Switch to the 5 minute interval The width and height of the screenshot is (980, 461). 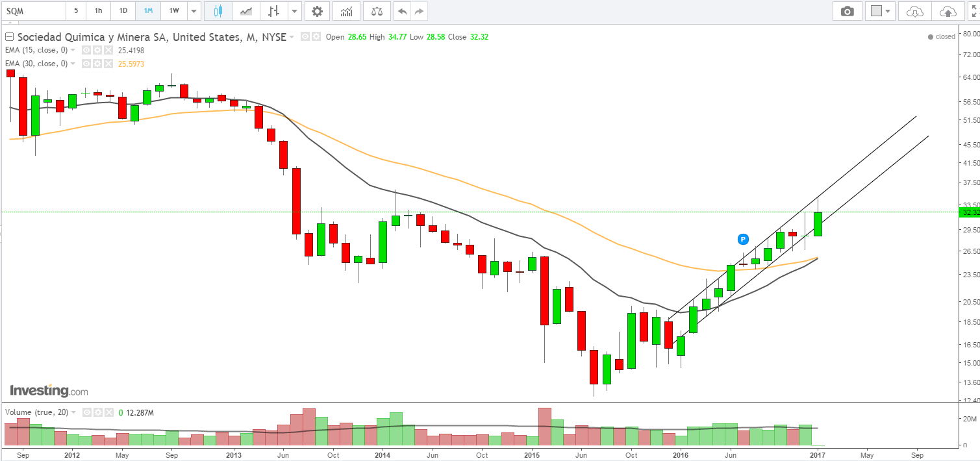pyautogui.click(x=76, y=11)
